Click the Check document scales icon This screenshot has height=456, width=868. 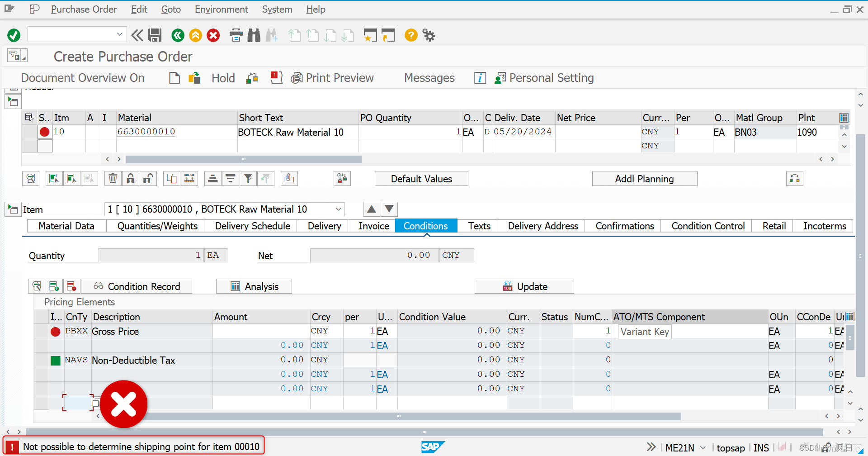coord(252,78)
